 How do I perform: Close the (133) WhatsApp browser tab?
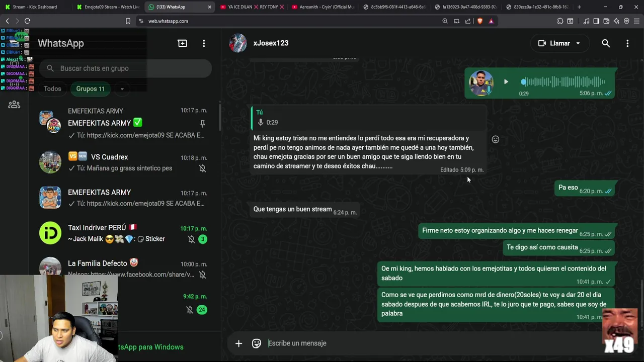pyautogui.click(x=209, y=7)
